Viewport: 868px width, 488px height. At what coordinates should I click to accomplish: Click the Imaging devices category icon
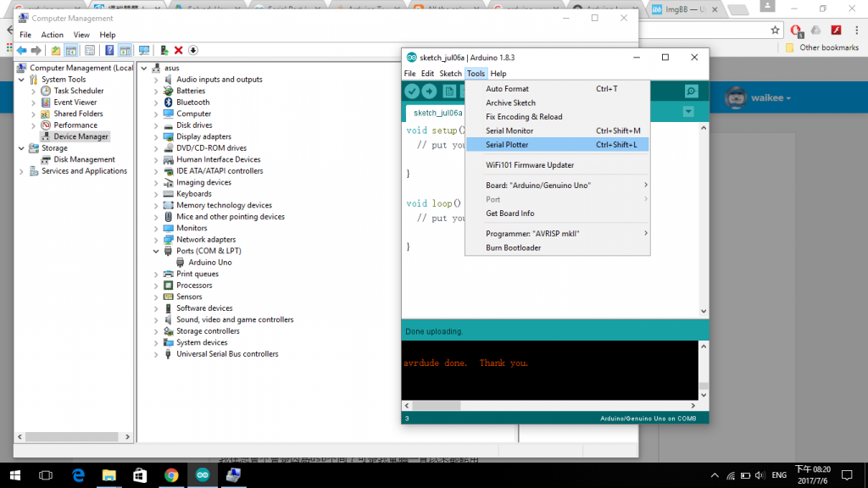(169, 183)
